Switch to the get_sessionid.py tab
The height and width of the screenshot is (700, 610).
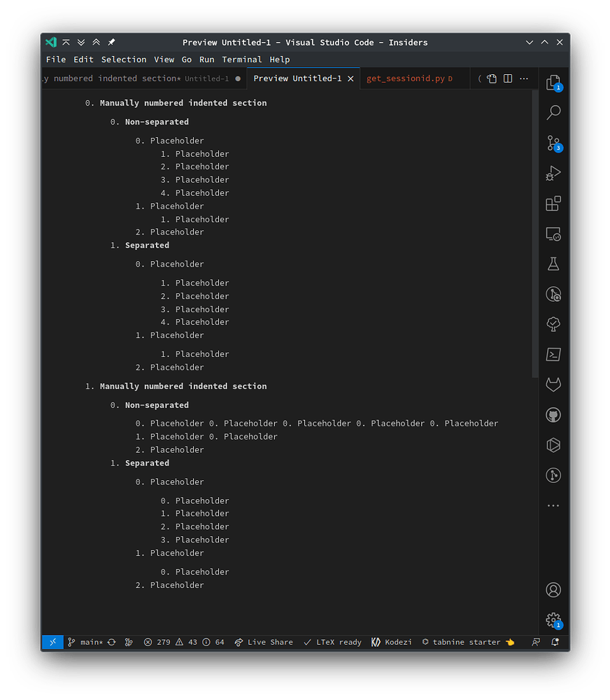click(406, 78)
